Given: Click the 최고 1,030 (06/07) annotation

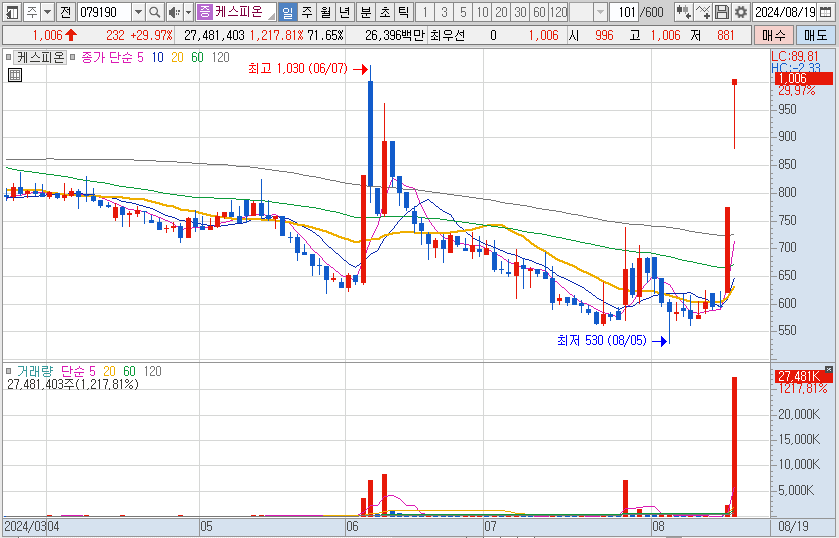Looking at the screenshot, I should click(298, 69).
